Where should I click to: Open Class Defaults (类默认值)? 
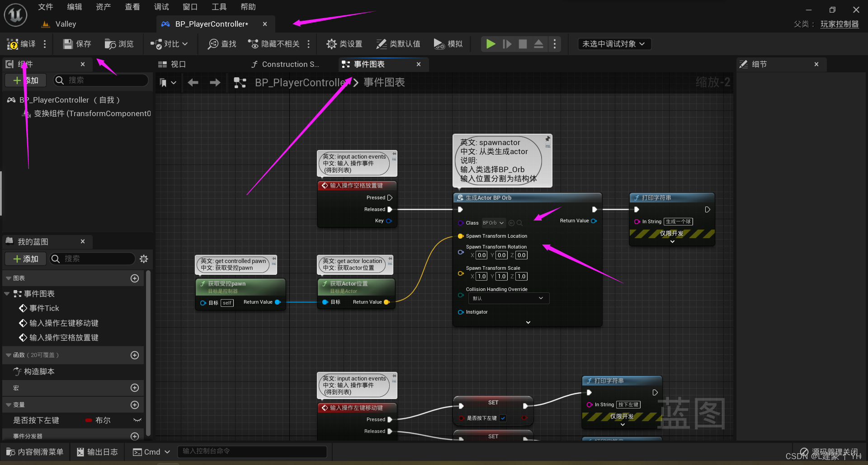pyautogui.click(x=398, y=44)
